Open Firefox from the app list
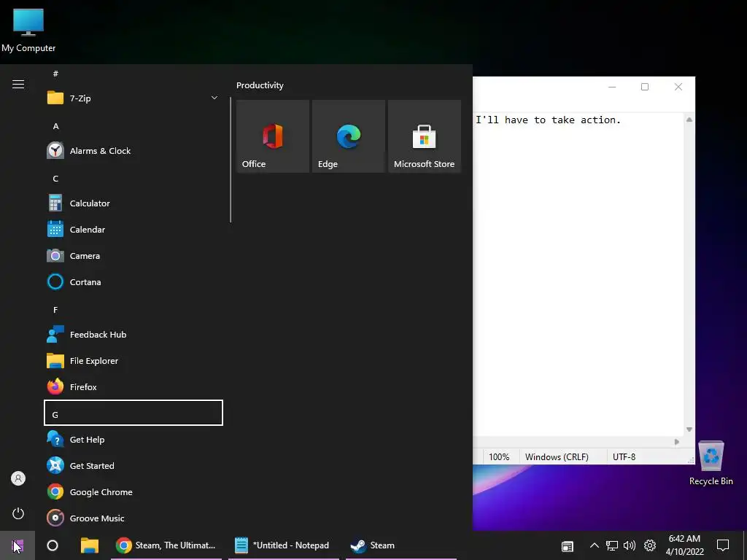The height and width of the screenshot is (560, 747). click(133, 386)
